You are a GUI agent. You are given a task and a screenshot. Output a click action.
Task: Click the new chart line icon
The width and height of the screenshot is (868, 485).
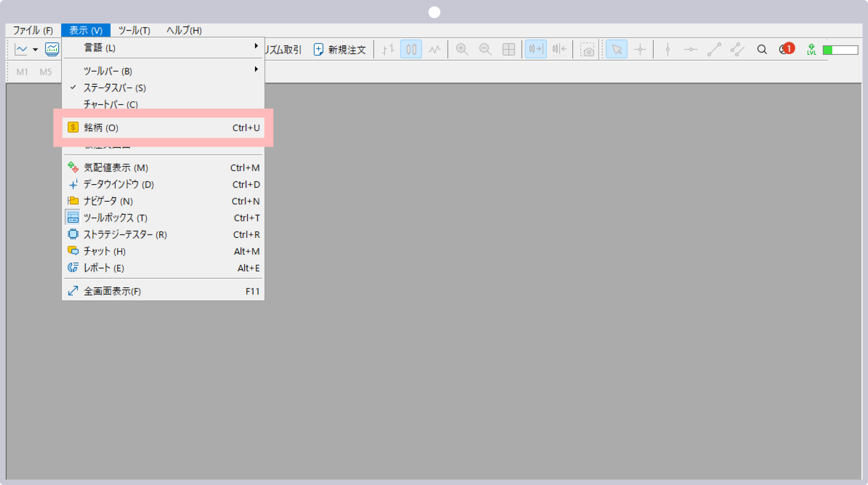click(x=21, y=49)
